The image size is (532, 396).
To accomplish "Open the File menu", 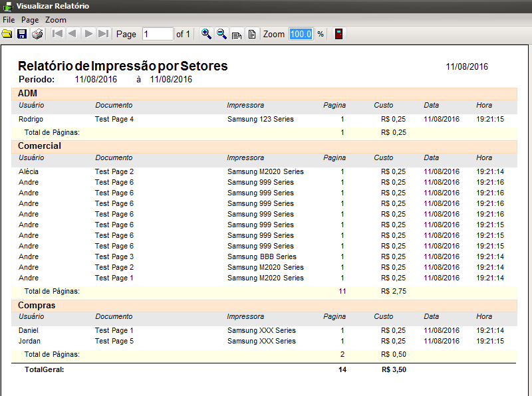I will coord(9,20).
